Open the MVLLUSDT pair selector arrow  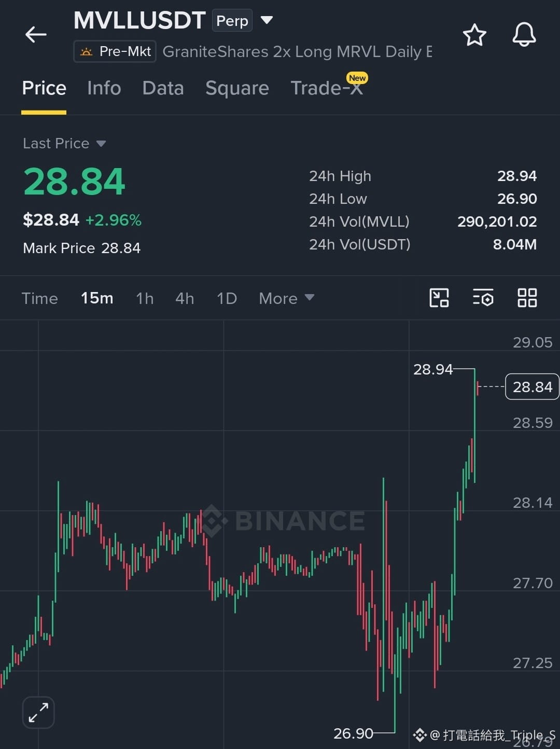(267, 20)
